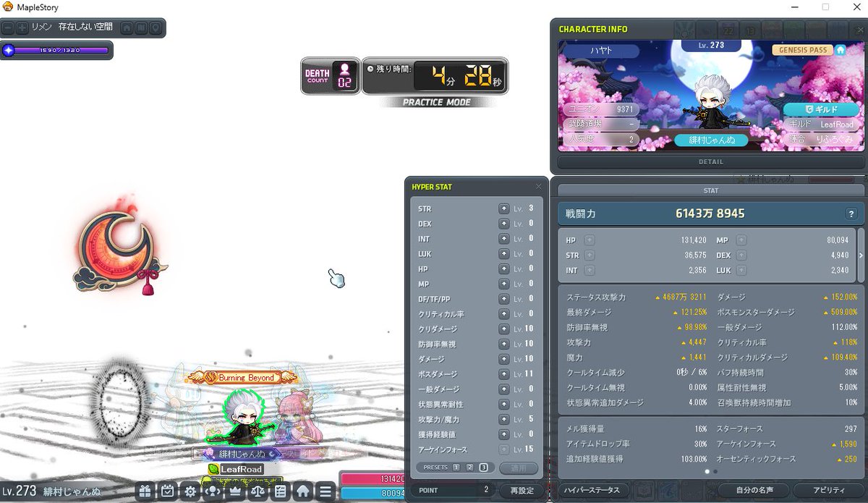Image resolution: width=868 pixels, height=503 pixels.
Task: Click the character name 緋村じゃんぬ plate
Action: click(710, 140)
